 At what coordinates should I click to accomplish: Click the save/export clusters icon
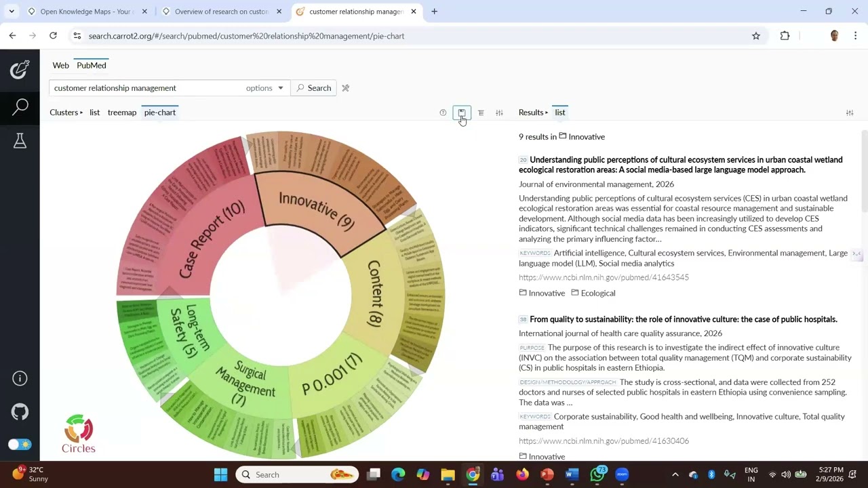(x=462, y=113)
